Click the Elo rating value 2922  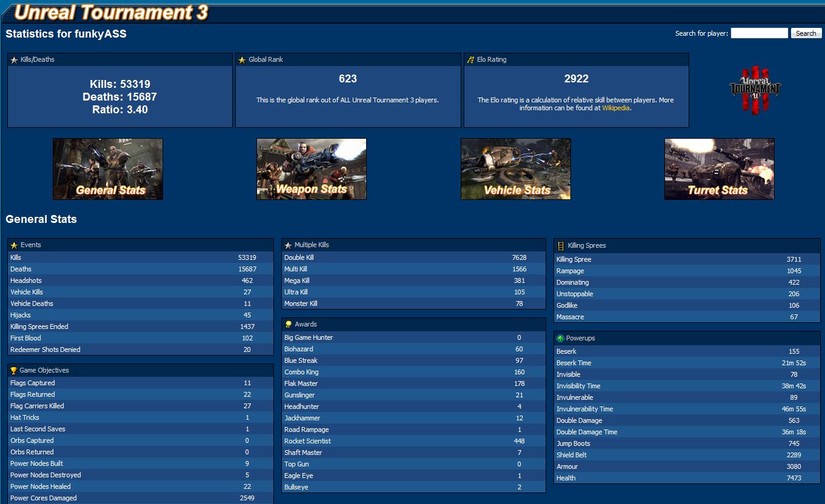point(576,79)
